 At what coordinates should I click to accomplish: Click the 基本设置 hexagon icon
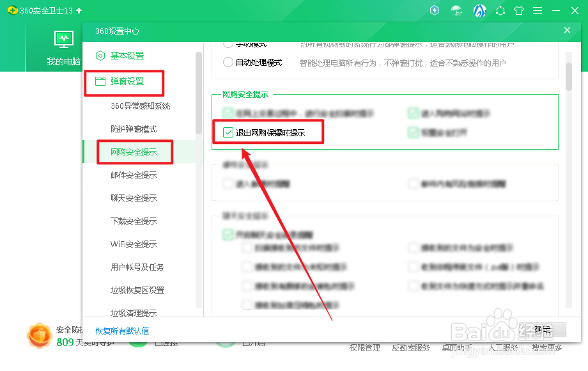100,56
